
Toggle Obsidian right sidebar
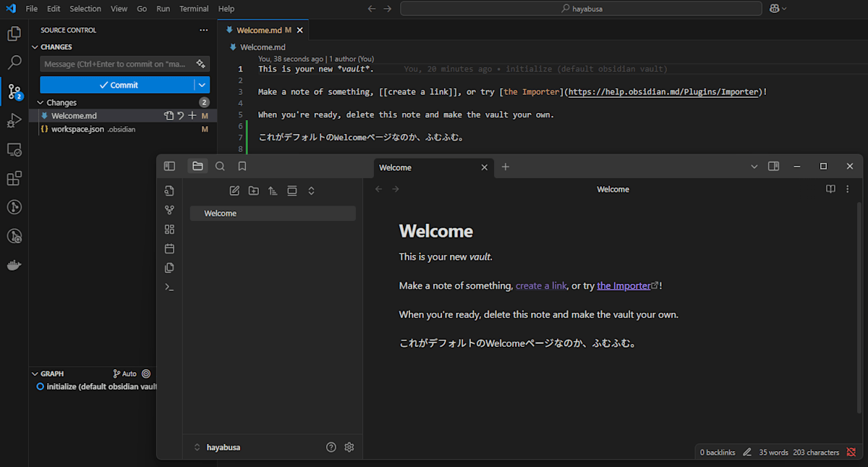(773, 167)
